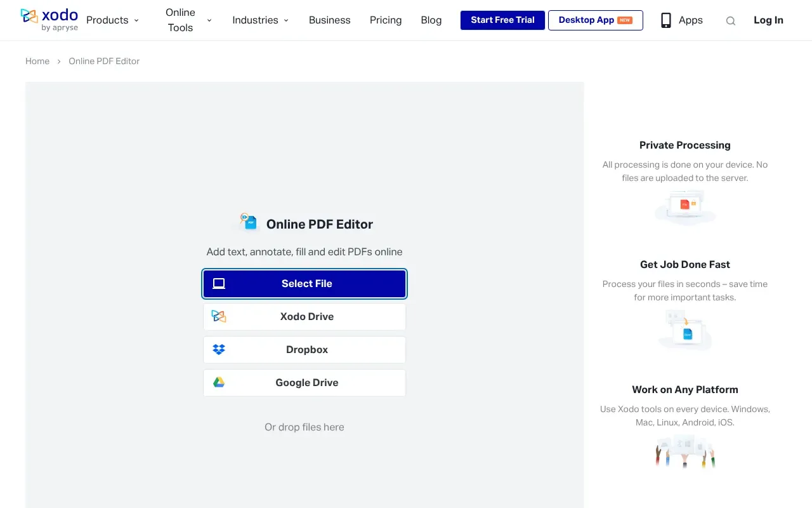Follow the Home breadcrumb link
Image resolution: width=812 pixels, height=508 pixels.
point(37,61)
